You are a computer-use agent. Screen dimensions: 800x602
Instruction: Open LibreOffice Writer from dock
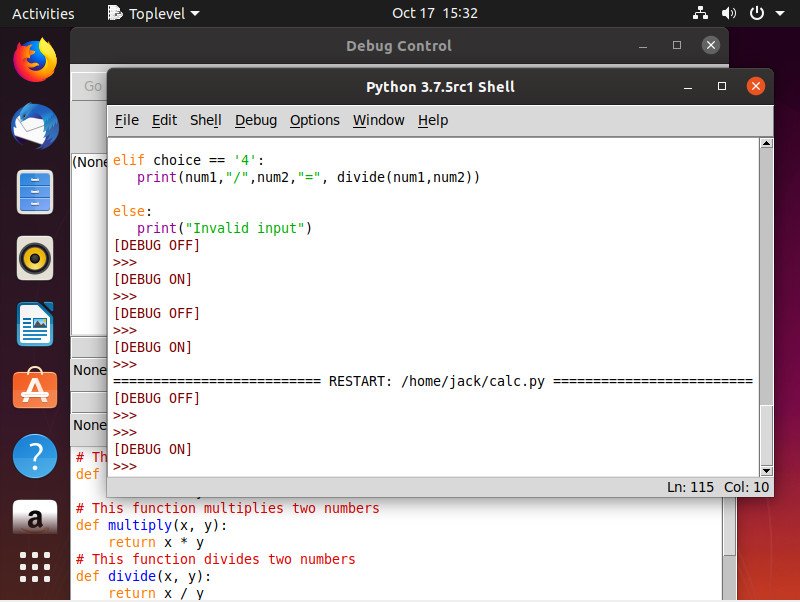click(35, 324)
